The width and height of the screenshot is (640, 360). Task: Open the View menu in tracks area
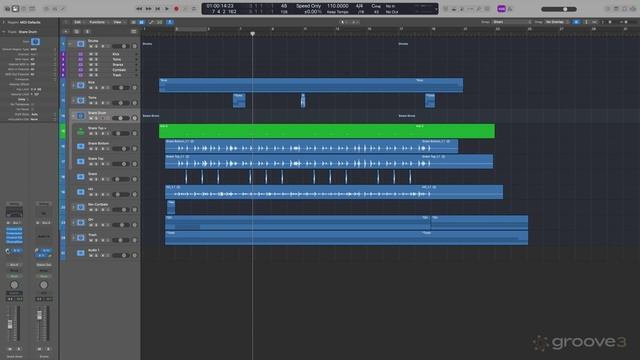(x=118, y=22)
